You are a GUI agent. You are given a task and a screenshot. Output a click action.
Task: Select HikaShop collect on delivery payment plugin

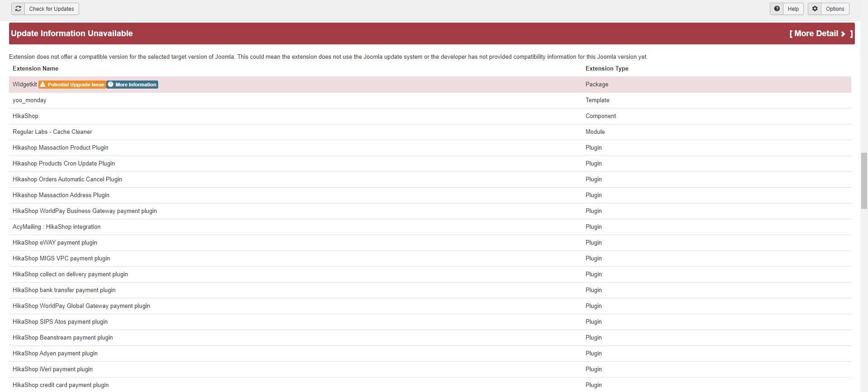point(430,274)
